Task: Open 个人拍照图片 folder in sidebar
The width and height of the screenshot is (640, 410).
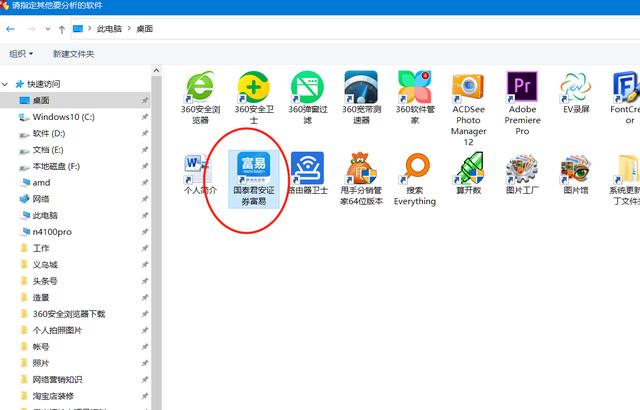Action: 57,330
